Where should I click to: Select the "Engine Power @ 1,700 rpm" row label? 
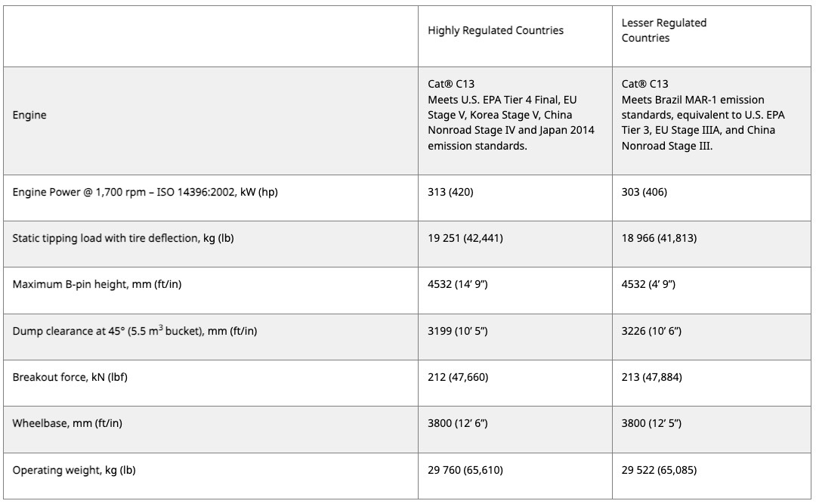pos(145,192)
